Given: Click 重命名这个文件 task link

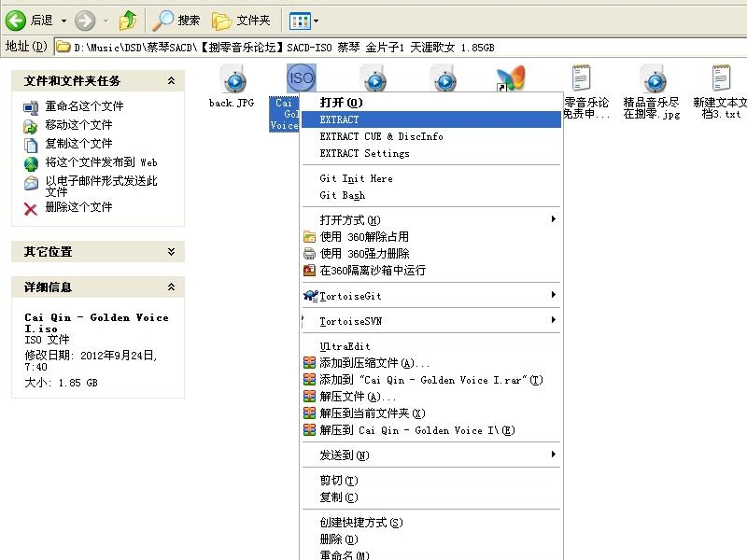Looking at the screenshot, I should coord(84,106).
